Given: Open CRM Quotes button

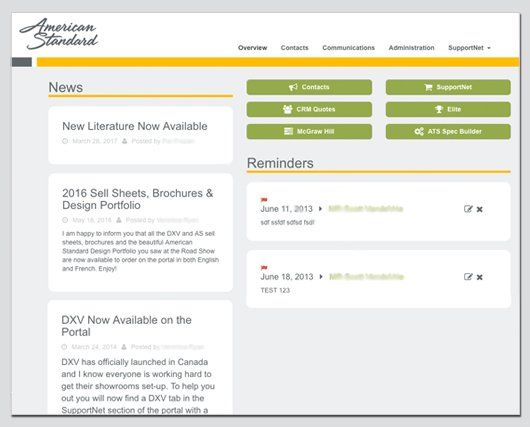Looking at the screenshot, I should [x=309, y=109].
